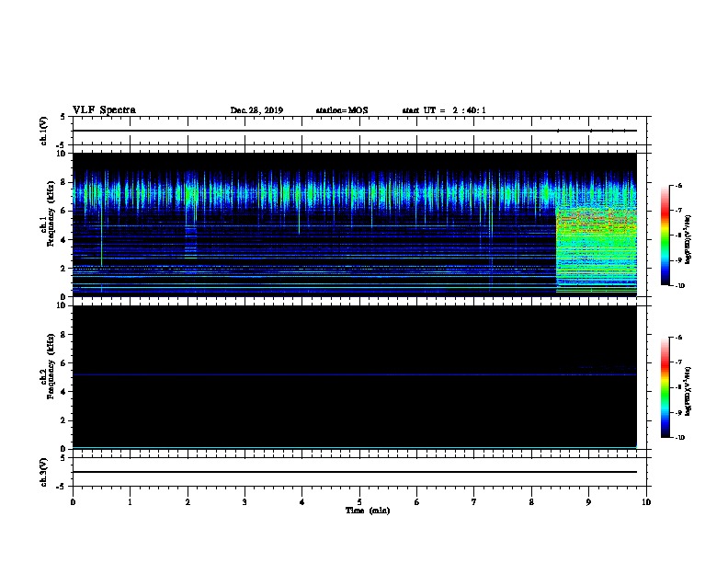
Task: Click the ch.1 spectrogram "8" kHz tick label
Action: (x=64, y=182)
